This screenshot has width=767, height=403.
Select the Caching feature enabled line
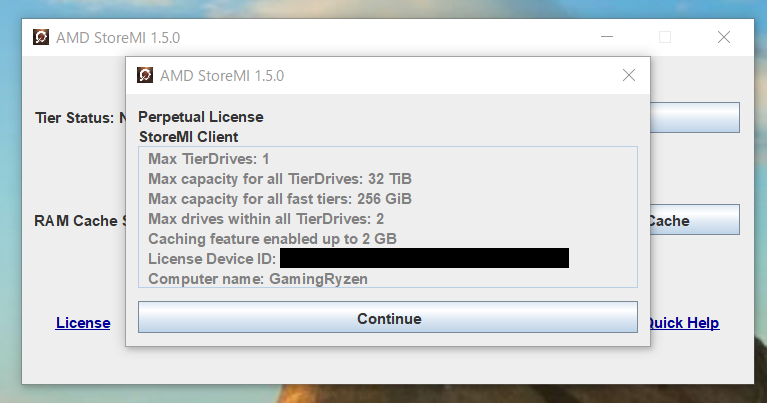click(x=272, y=239)
